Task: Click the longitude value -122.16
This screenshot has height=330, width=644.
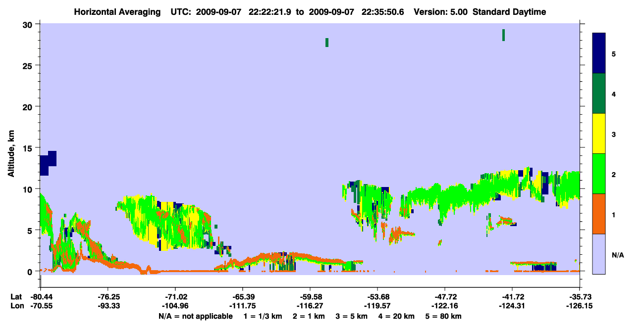Action: click(x=445, y=306)
